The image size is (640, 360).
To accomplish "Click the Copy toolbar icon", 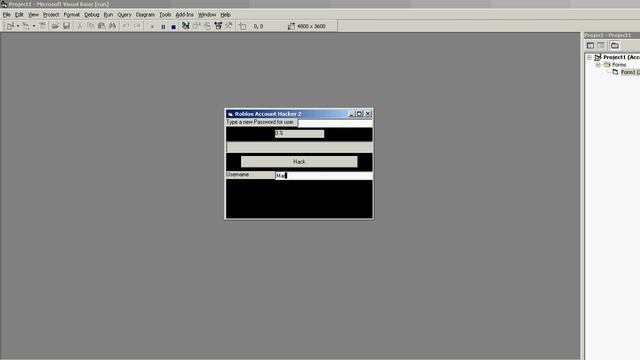I will coord(91,26).
